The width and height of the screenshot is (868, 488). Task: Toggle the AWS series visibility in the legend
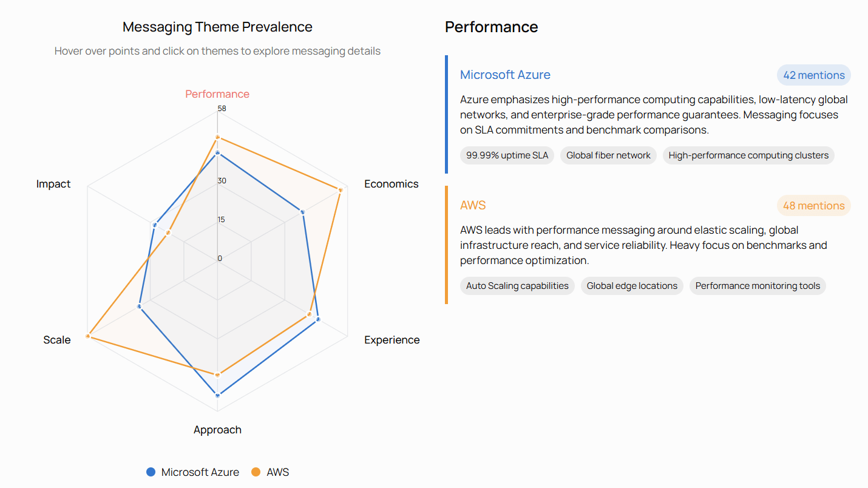pos(277,472)
